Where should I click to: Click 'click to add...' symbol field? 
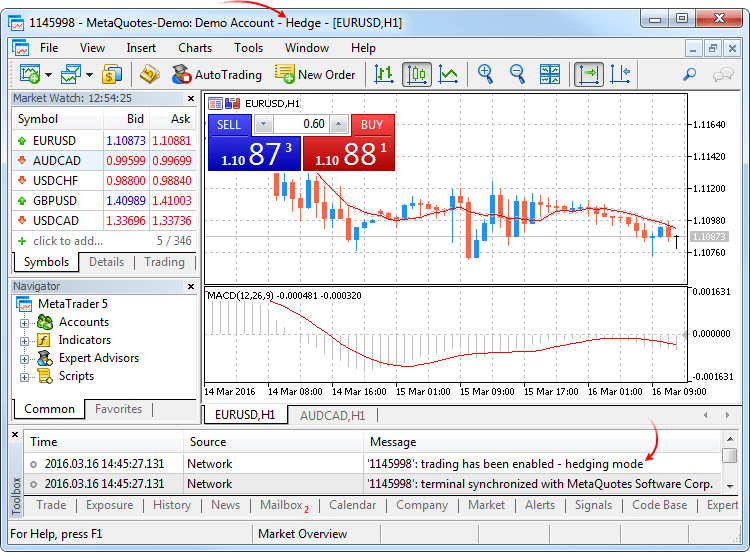(68, 241)
